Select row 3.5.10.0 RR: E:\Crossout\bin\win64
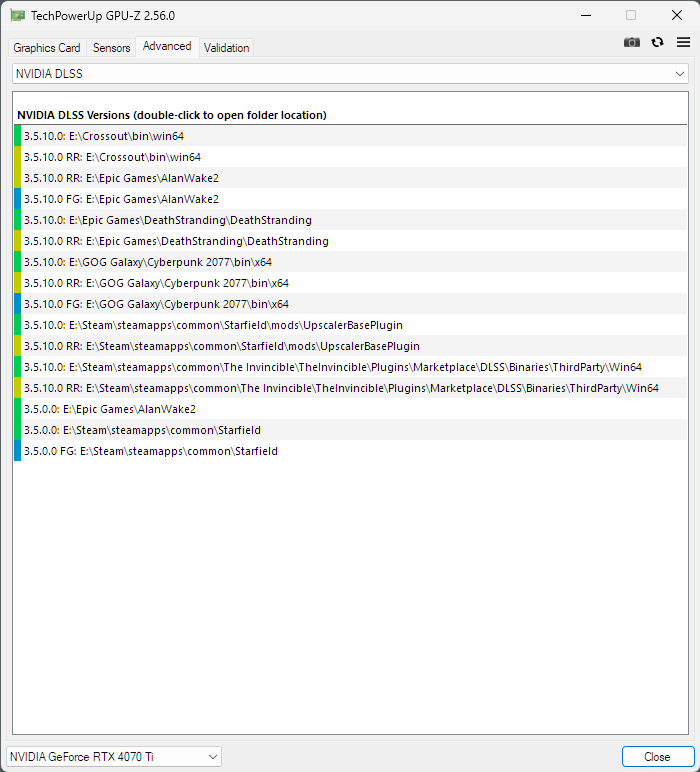 click(350, 157)
